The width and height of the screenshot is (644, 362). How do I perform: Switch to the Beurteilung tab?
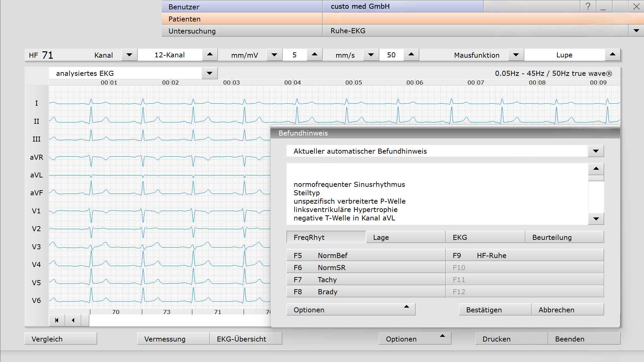click(x=564, y=237)
